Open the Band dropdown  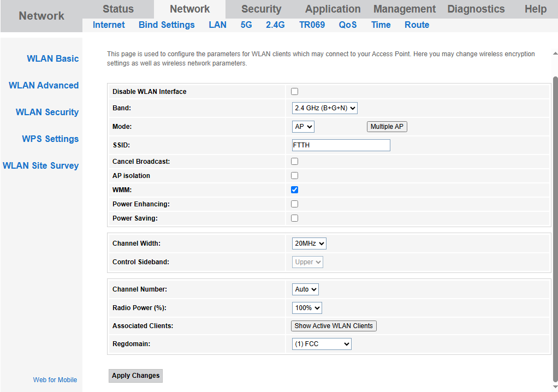325,108
